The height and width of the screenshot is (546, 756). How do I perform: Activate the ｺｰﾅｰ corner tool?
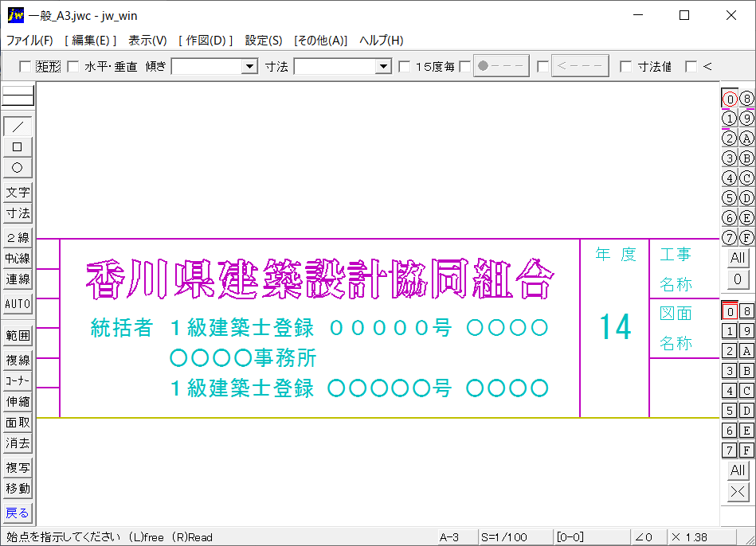click(18, 380)
